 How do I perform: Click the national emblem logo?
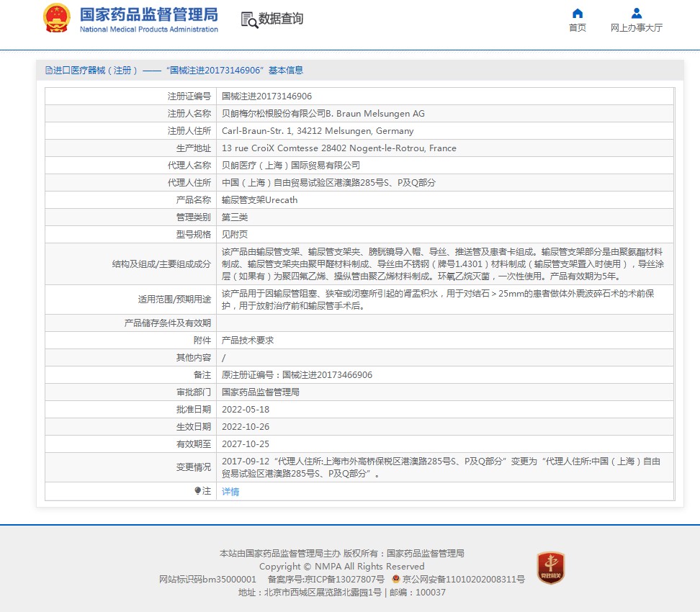pos(57,18)
